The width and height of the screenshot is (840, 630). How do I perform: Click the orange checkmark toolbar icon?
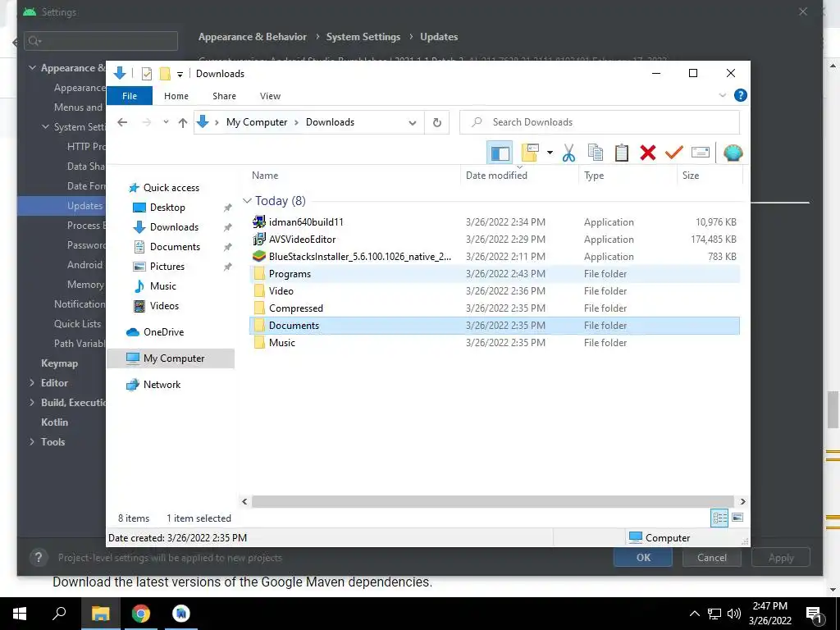coord(674,153)
